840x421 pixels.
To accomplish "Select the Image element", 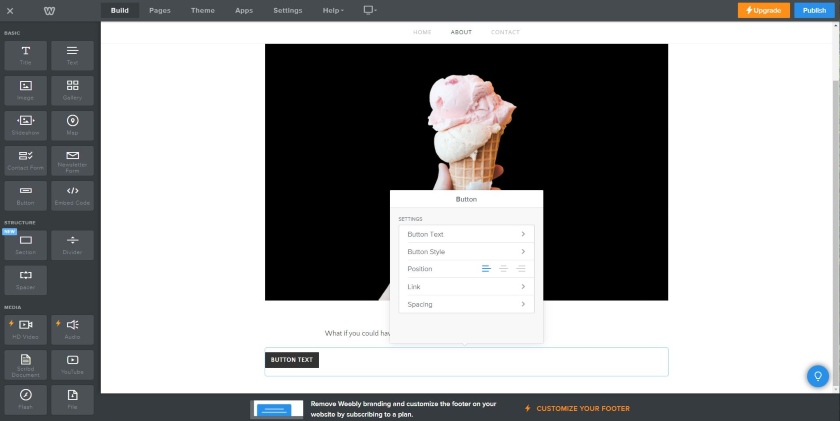I will (25, 91).
